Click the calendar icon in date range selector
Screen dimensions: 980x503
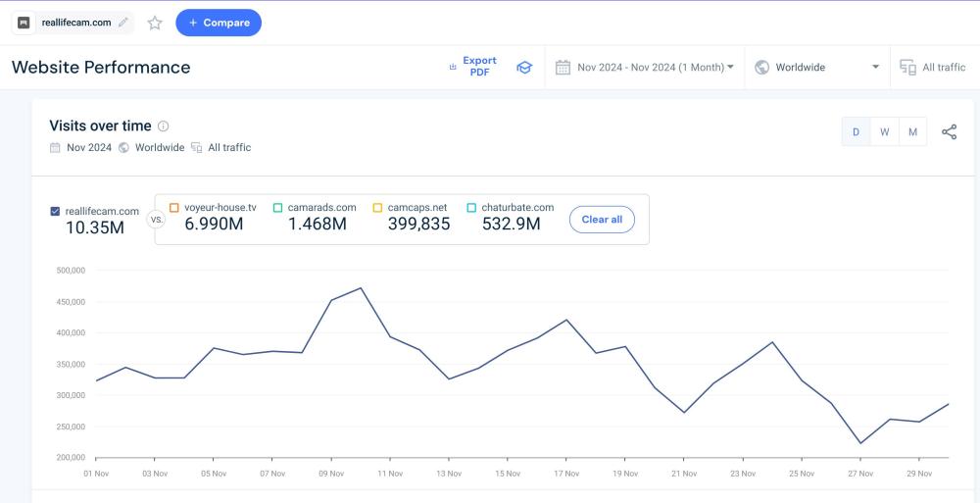click(x=563, y=68)
